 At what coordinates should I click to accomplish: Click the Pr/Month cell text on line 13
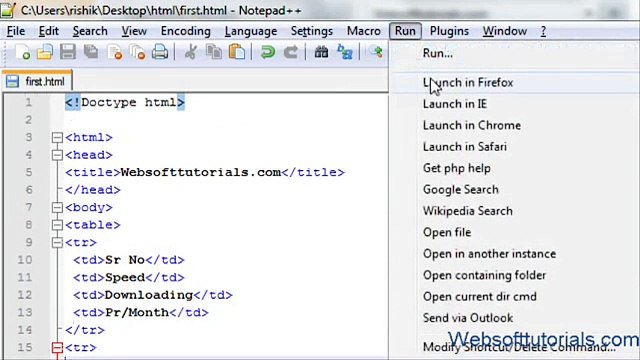click(x=137, y=313)
